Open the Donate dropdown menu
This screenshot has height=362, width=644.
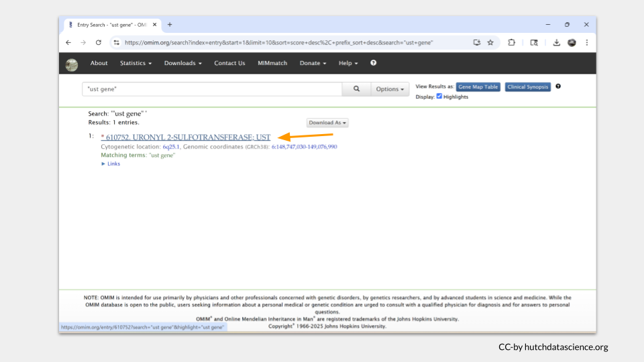313,63
